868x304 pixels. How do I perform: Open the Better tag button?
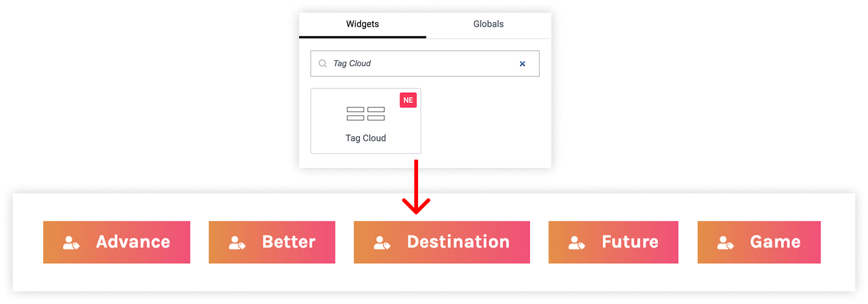click(x=272, y=242)
